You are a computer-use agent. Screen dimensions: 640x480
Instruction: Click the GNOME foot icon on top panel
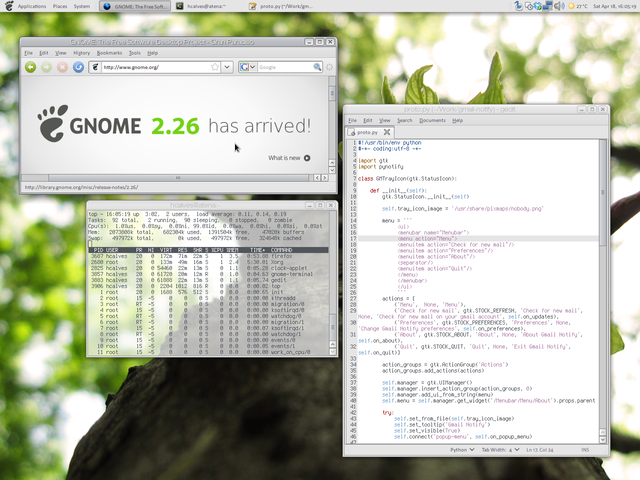click(x=9, y=6)
